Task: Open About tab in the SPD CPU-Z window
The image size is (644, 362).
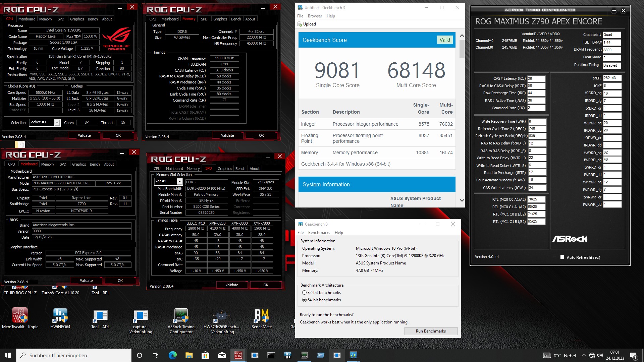Action: [x=255, y=169]
